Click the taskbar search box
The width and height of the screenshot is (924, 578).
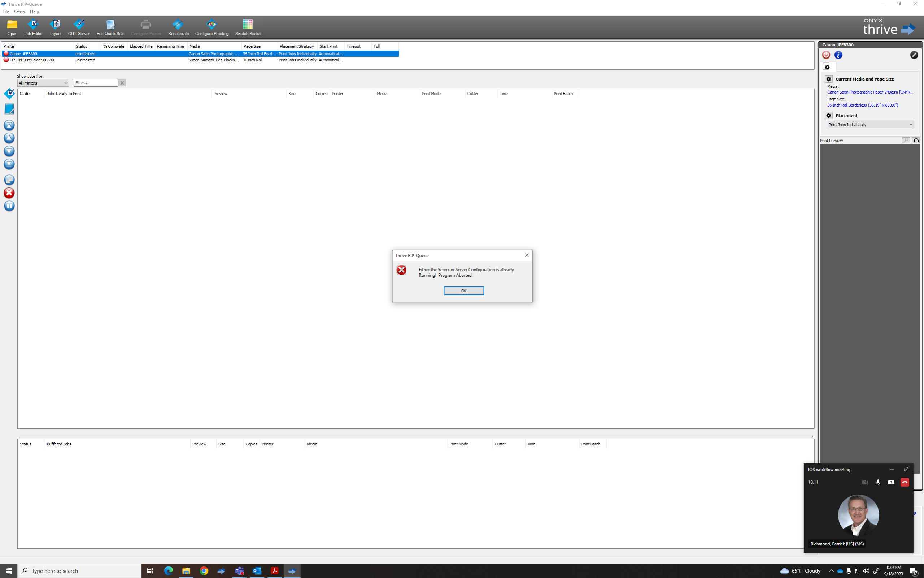(x=79, y=571)
